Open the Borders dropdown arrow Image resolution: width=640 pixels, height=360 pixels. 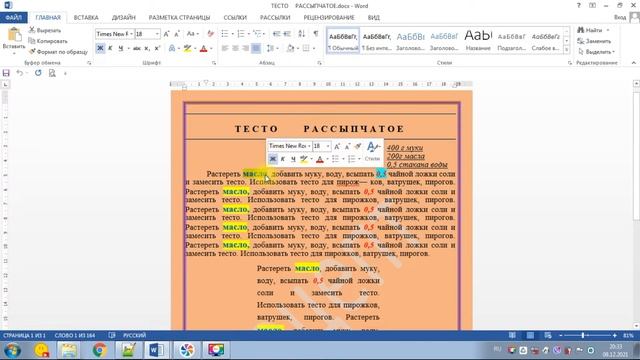[x=314, y=49]
